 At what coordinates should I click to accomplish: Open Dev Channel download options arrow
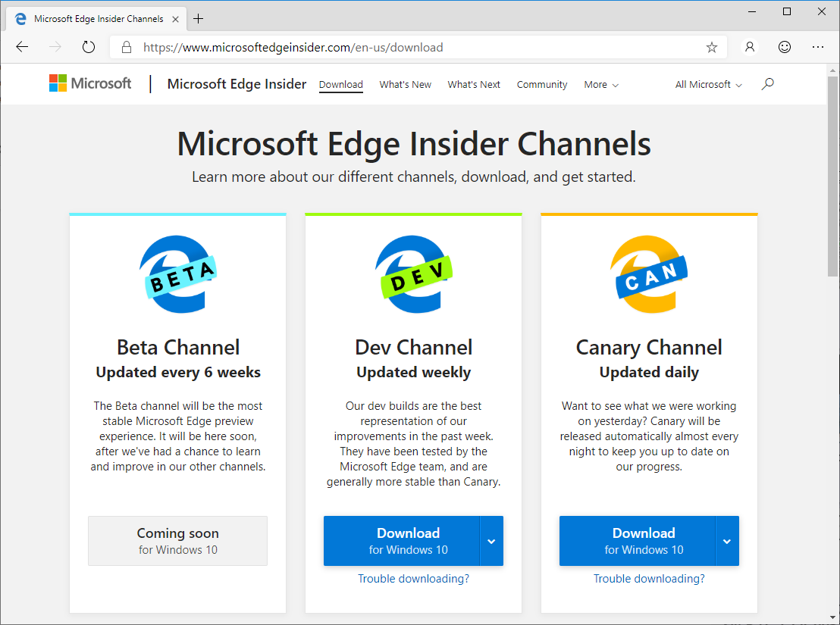click(x=491, y=541)
